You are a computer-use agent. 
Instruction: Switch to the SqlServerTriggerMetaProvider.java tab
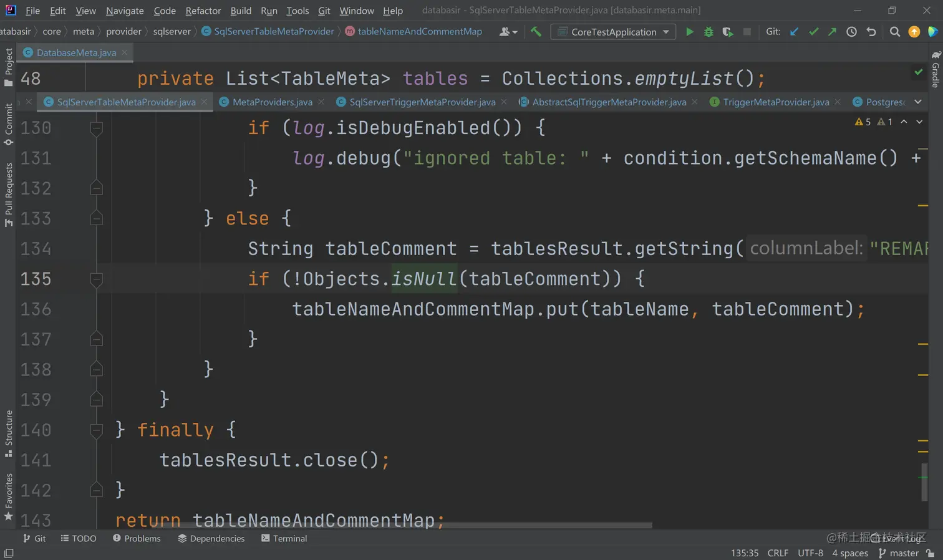coord(422,102)
